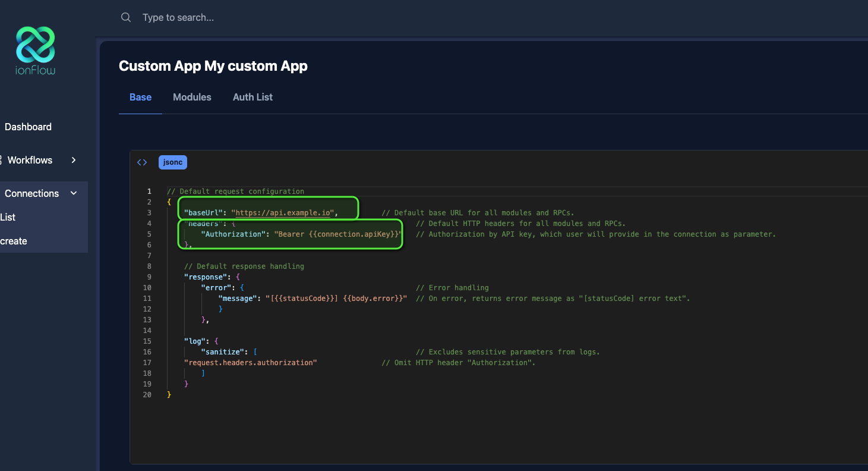868x471 pixels.
Task: Click the code view angle-brackets icon
Action: (x=142, y=162)
